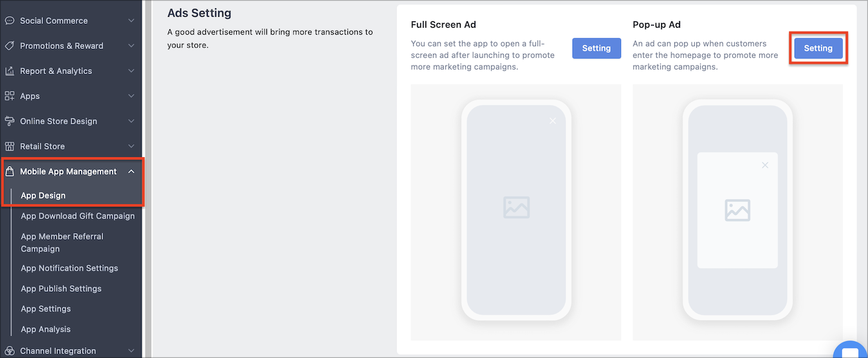This screenshot has height=358, width=868.
Task: Click the Pop-up Ad phone preview
Action: (737, 210)
